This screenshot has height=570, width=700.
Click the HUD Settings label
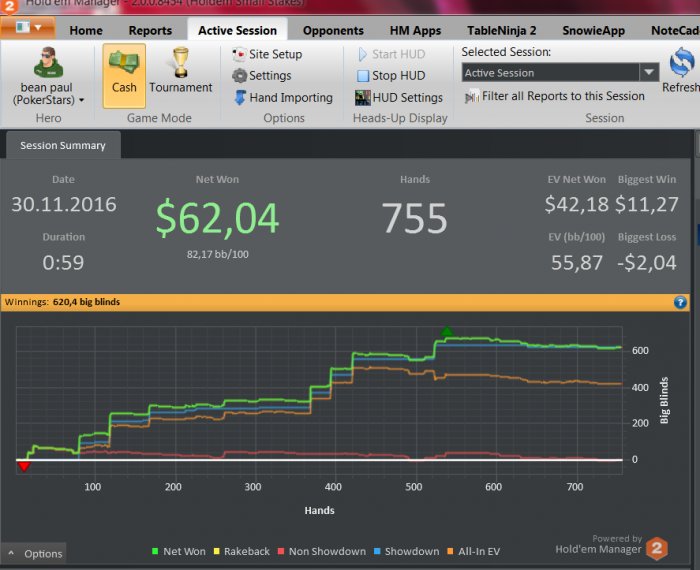pos(408,97)
